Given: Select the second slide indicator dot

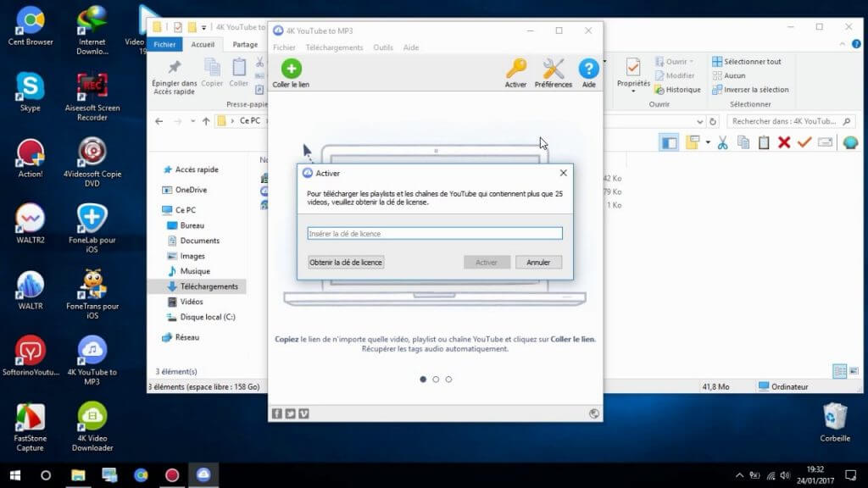Looking at the screenshot, I should point(436,380).
